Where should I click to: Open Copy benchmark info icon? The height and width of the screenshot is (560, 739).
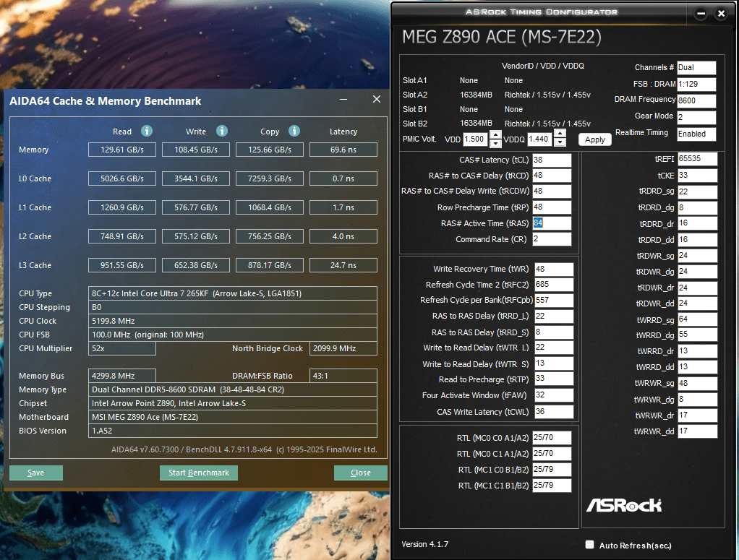(294, 131)
